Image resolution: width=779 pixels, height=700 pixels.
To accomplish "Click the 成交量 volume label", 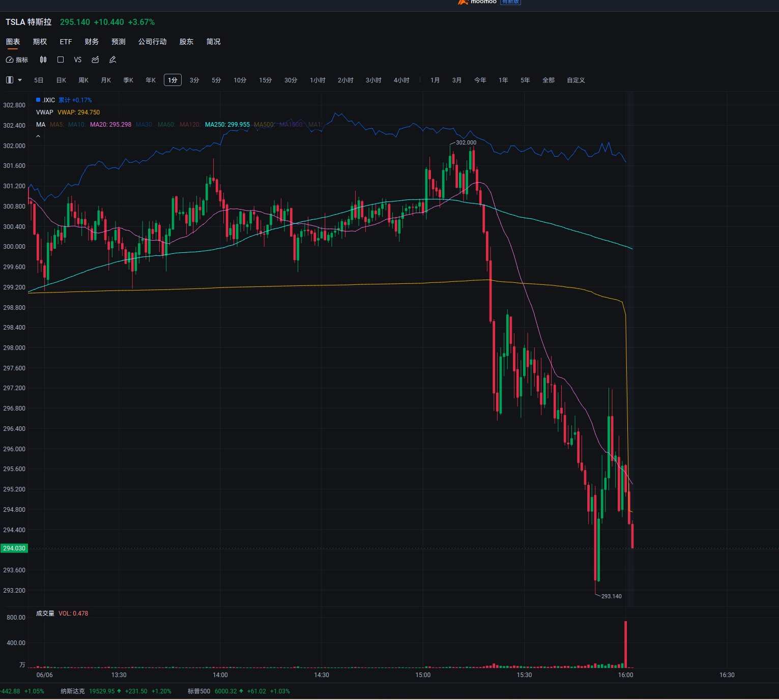I will [x=45, y=614].
